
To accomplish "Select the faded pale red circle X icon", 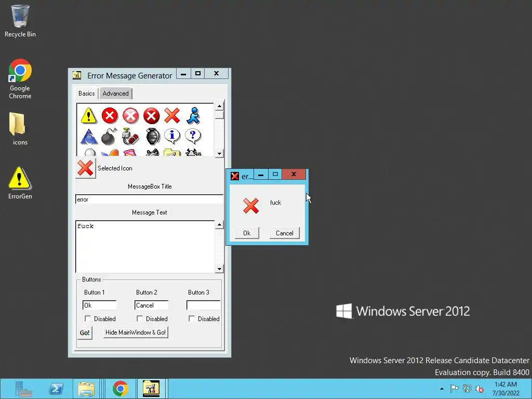I will [x=130, y=116].
